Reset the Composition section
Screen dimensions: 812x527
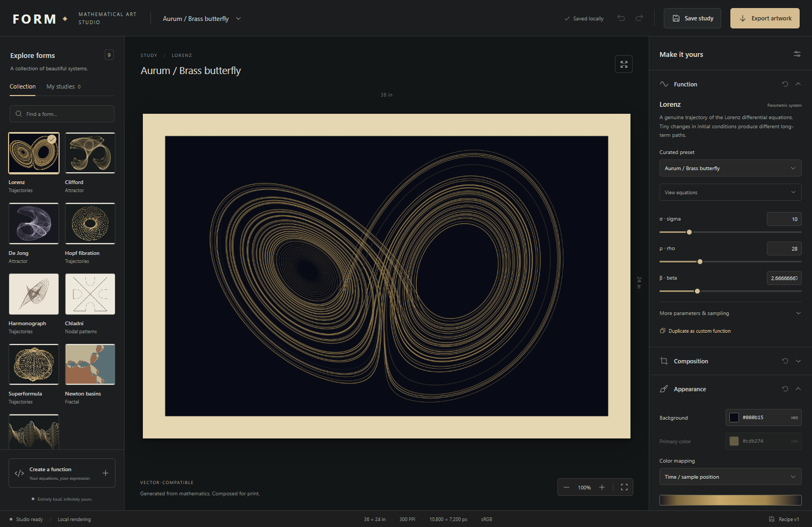(x=785, y=361)
